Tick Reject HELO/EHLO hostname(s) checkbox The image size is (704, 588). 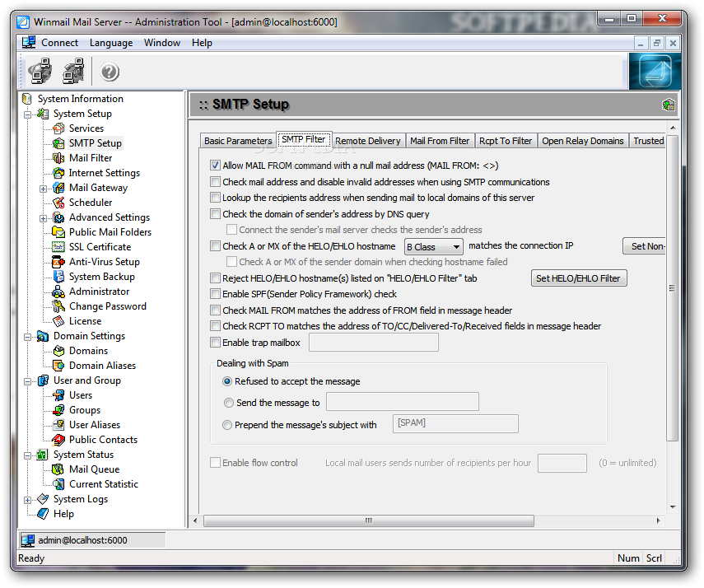(216, 278)
